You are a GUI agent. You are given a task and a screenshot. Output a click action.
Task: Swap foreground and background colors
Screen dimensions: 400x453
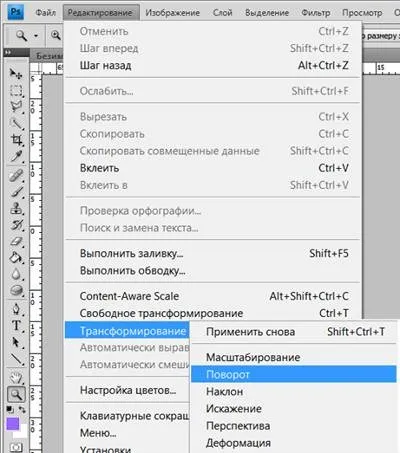pos(22,409)
